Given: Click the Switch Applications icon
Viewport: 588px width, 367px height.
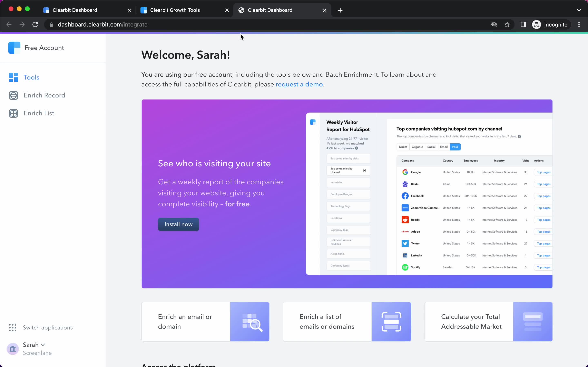Looking at the screenshot, I should point(13,327).
